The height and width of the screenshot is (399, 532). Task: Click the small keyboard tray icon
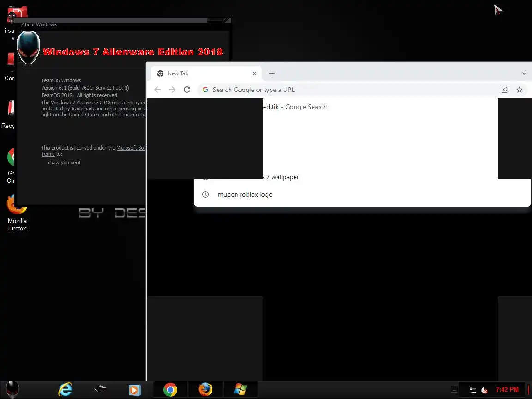pos(454,389)
